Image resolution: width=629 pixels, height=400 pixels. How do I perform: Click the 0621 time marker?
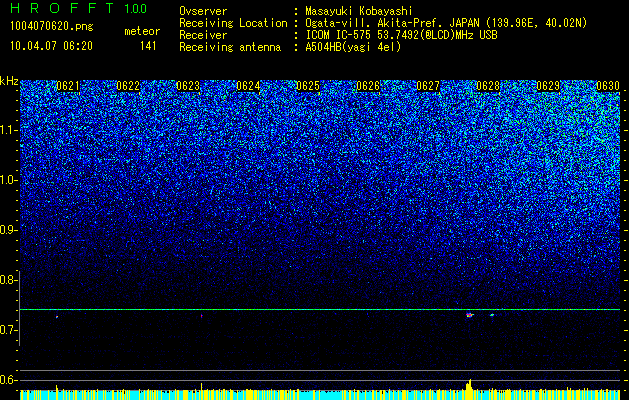[x=68, y=86]
